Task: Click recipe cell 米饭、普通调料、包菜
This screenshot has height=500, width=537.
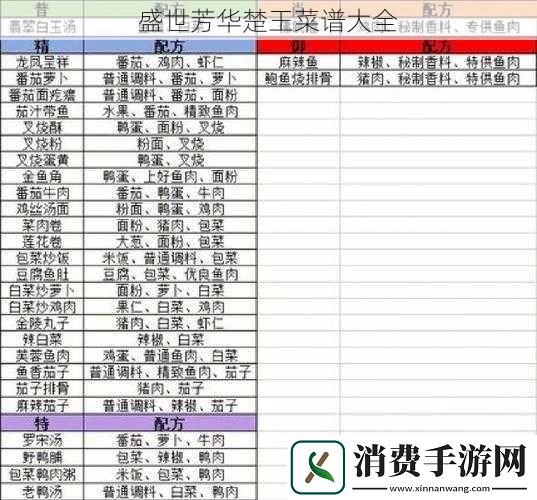Action: (x=170, y=258)
